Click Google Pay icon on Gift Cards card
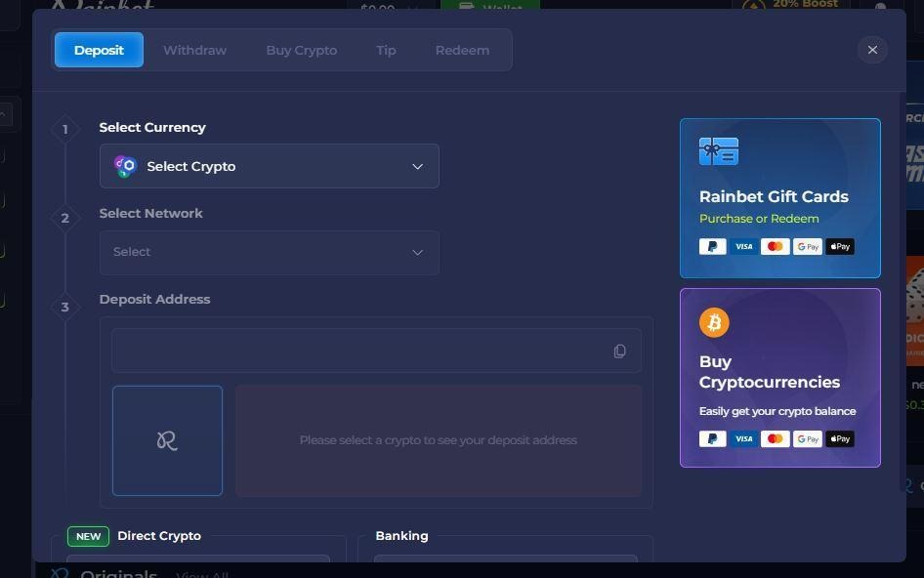The height and width of the screenshot is (578, 924). click(x=808, y=246)
